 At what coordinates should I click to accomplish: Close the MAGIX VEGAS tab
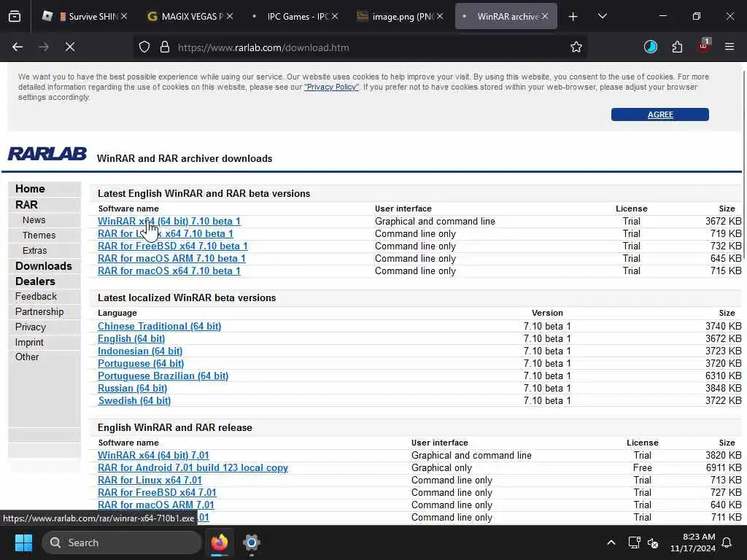coord(230,16)
